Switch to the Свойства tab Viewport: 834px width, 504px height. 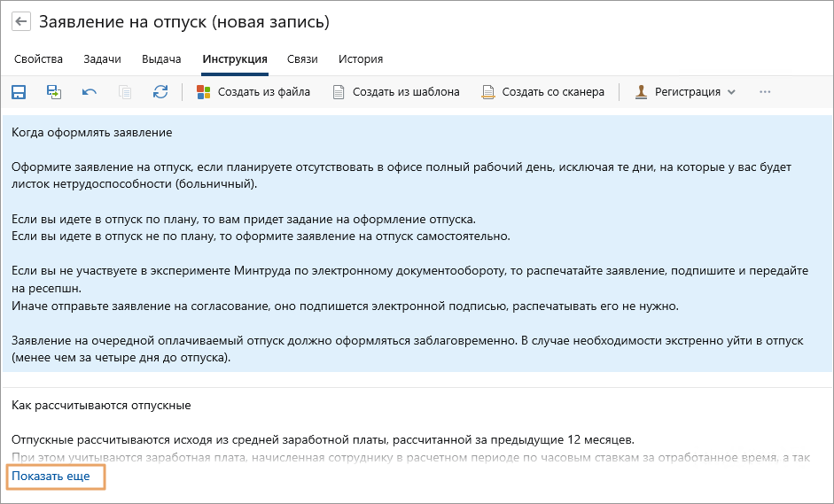tap(39, 59)
